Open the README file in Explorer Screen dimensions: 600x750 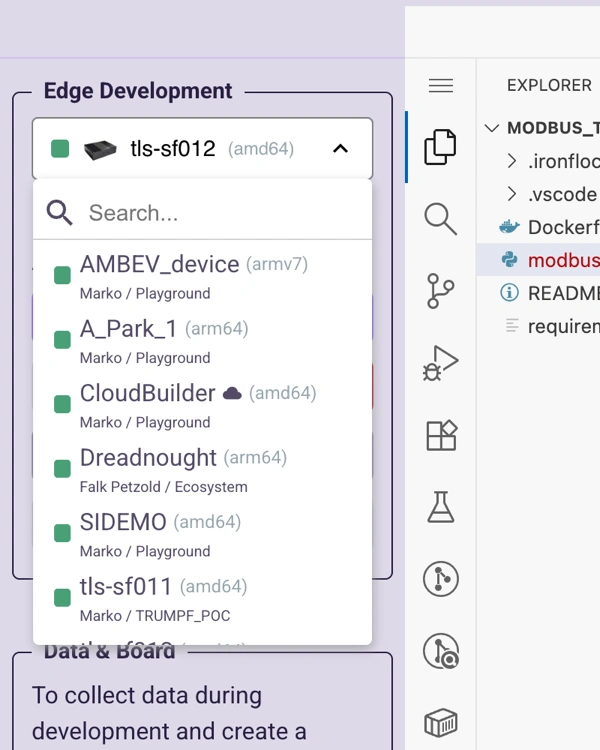(562, 293)
